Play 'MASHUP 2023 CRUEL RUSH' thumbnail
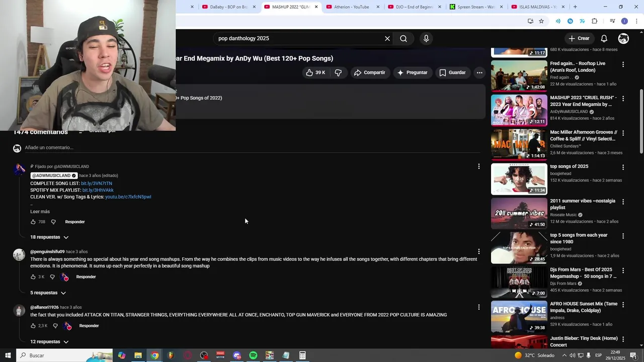The image size is (644, 362). click(519, 110)
